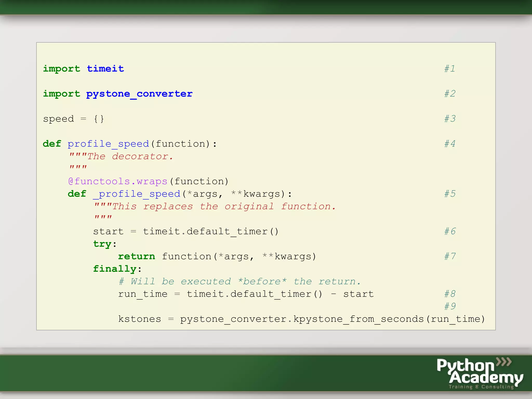Click the 'speed = {}' assignment line
532x399 pixels.
[74, 119]
